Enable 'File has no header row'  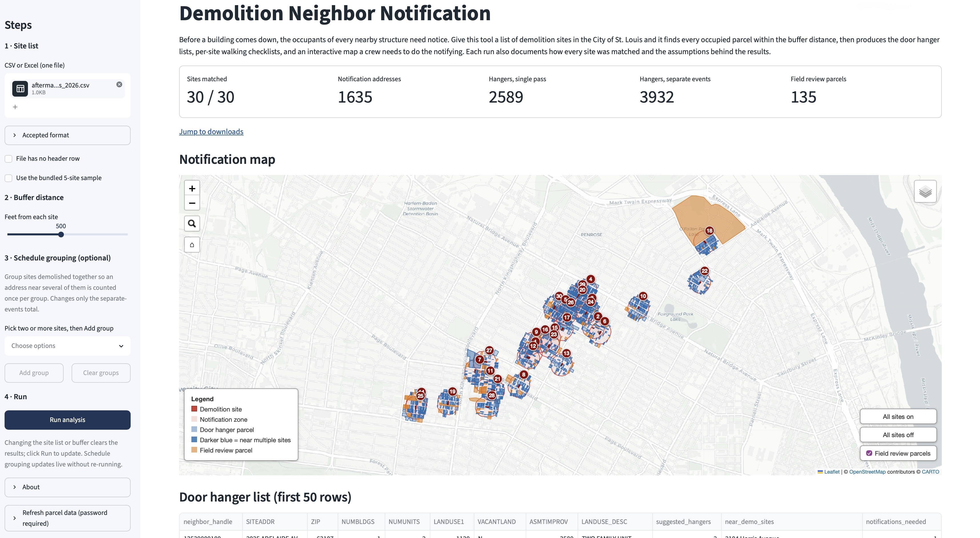click(x=8, y=159)
